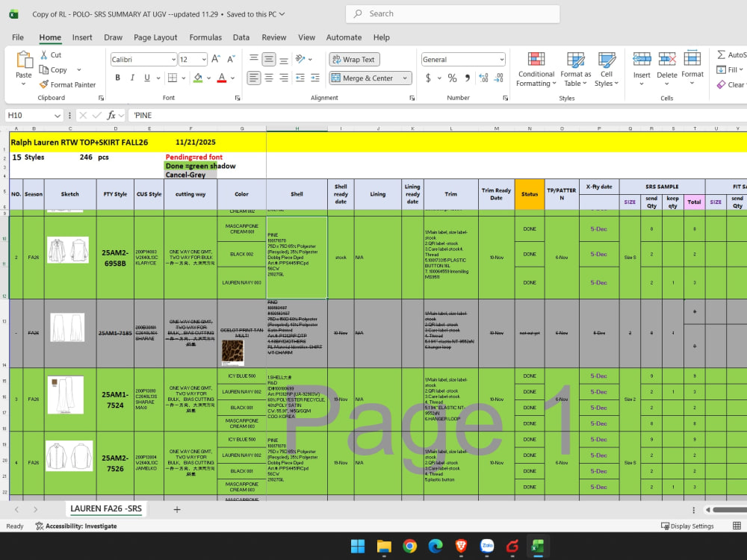
Task: Open Font settings dialog launcher
Action: coord(238,98)
